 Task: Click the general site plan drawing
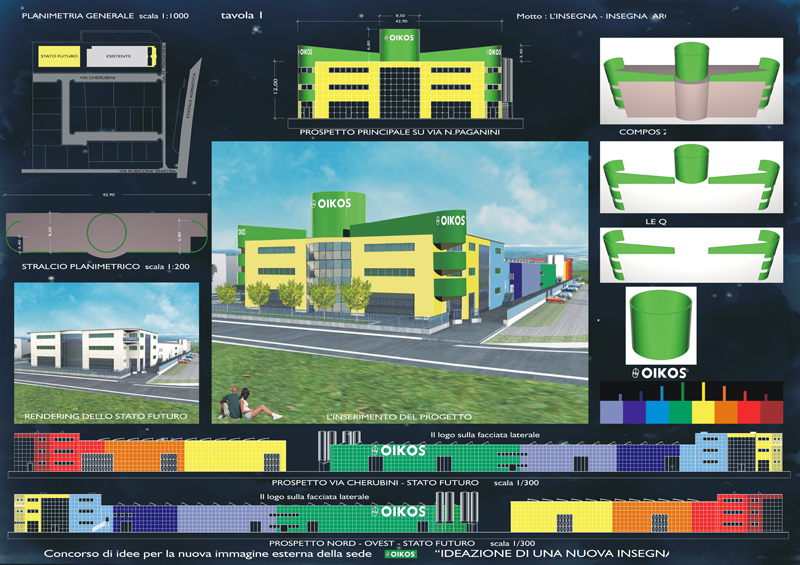[x=111, y=102]
